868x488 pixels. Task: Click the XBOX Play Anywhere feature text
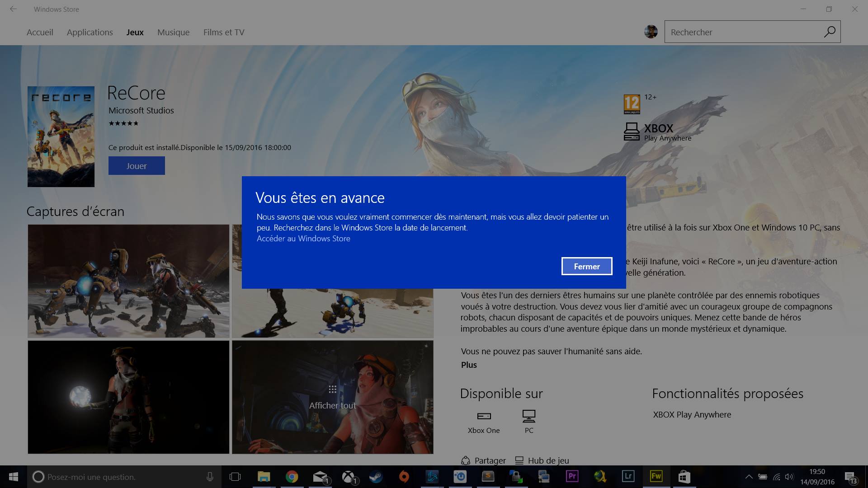(692, 414)
